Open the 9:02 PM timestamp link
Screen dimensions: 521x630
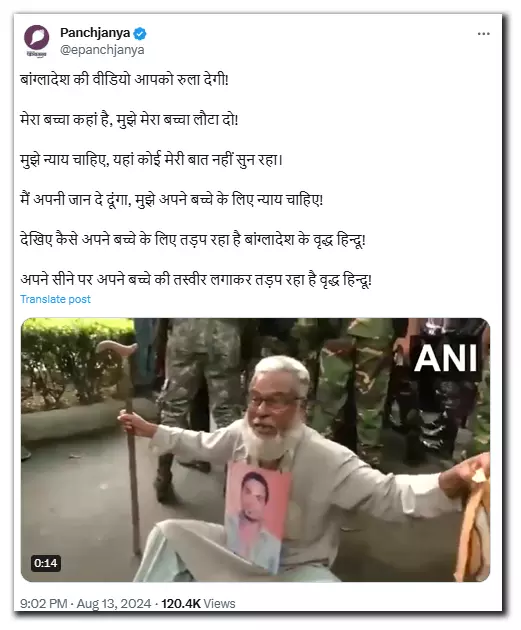coord(43,603)
